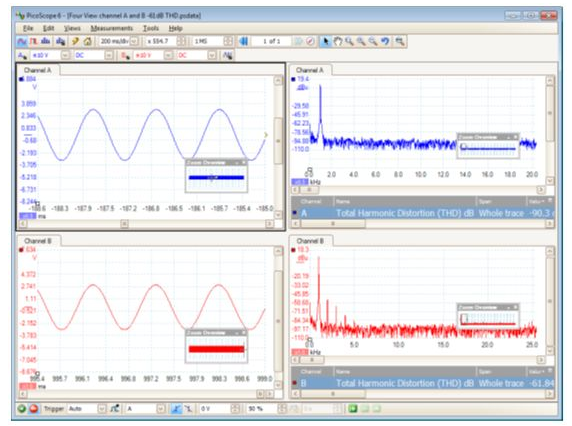Open the Tools menu
Image resolution: width=572 pixels, height=426 pixels.
pyautogui.click(x=151, y=28)
